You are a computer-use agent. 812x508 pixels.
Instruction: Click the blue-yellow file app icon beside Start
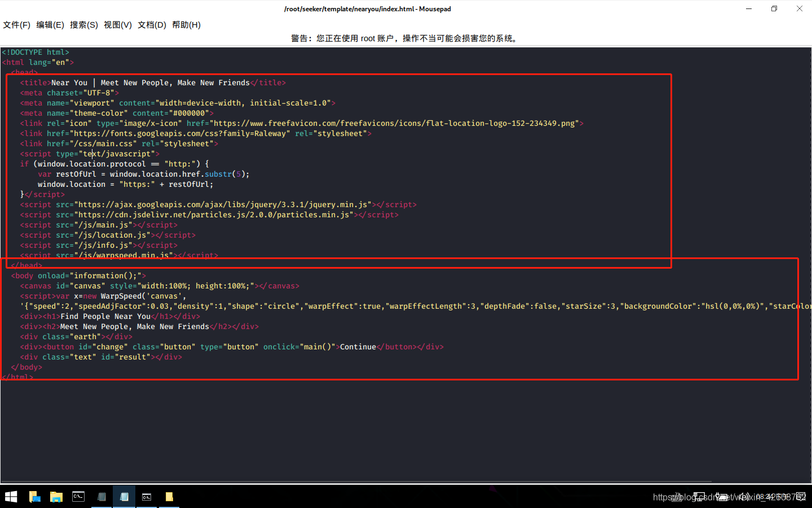(34, 497)
